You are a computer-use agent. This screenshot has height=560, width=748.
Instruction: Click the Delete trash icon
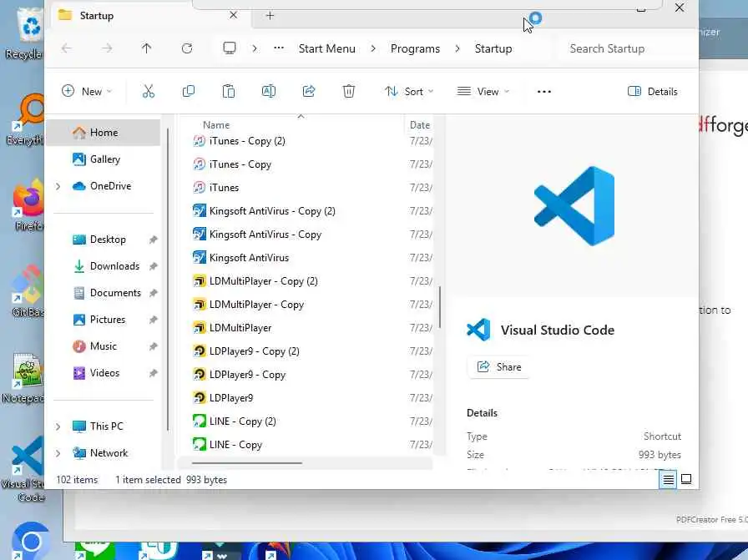point(349,91)
